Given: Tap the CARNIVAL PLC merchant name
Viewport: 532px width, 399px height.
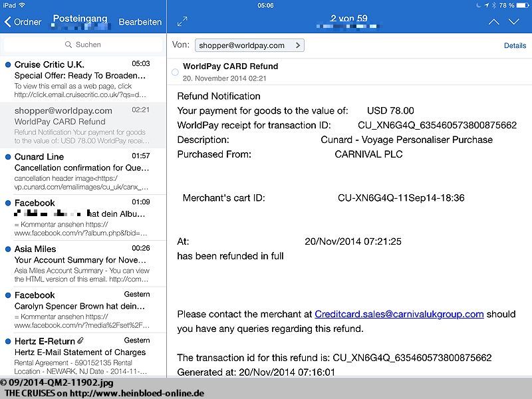Looking at the screenshot, I should tap(368, 154).
